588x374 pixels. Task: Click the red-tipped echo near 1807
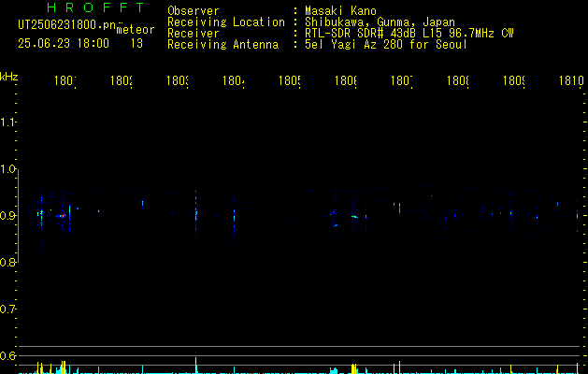click(399, 208)
